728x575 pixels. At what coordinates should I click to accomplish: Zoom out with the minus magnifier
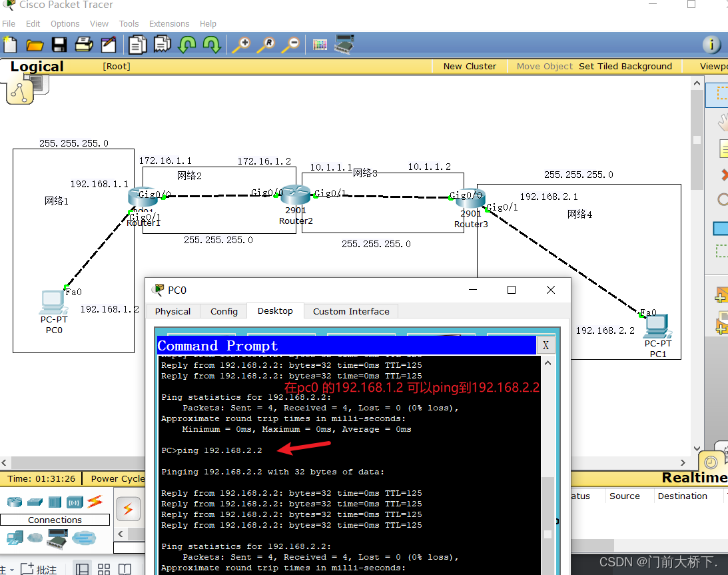point(292,45)
